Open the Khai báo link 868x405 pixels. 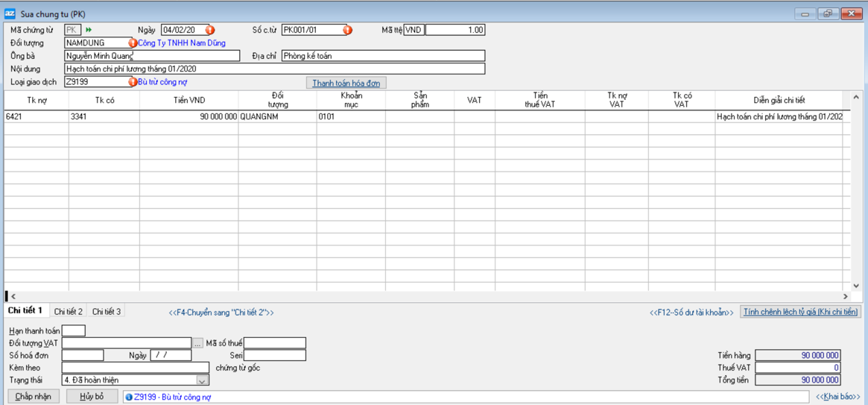[x=837, y=397]
